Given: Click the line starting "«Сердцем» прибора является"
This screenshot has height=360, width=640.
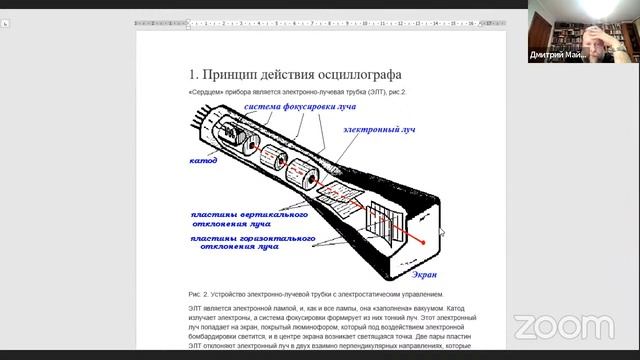Looking at the screenshot, I should pyautogui.click(x=297, y=92).
